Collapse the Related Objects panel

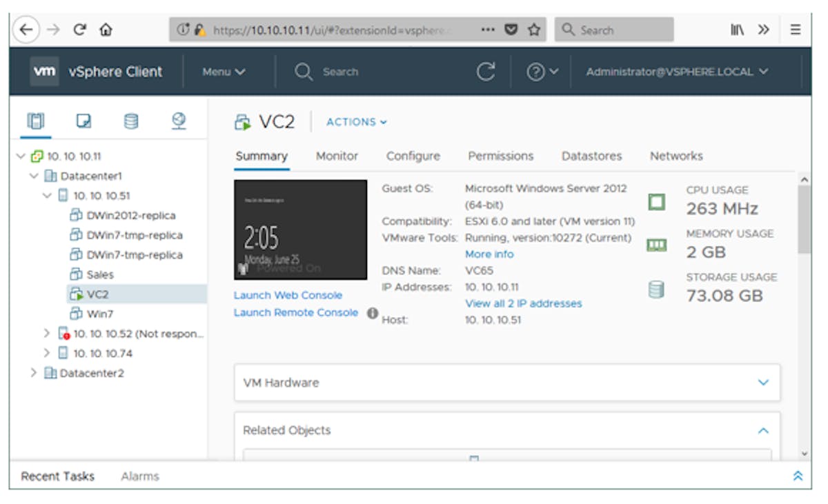click(x=763, y=430)
